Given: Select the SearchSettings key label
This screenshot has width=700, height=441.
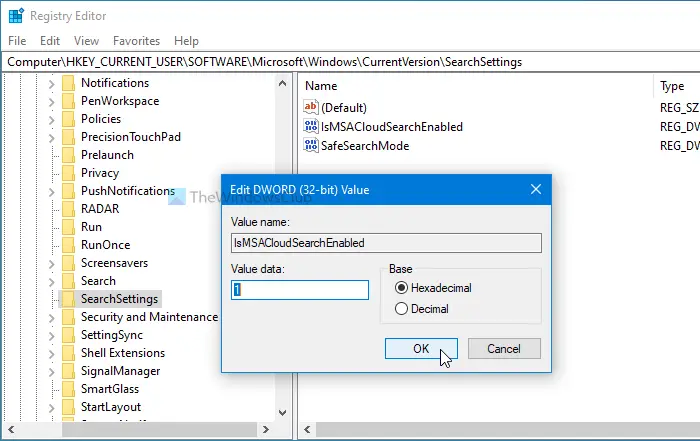Looking at the screenshot, I should coord(119,299).
